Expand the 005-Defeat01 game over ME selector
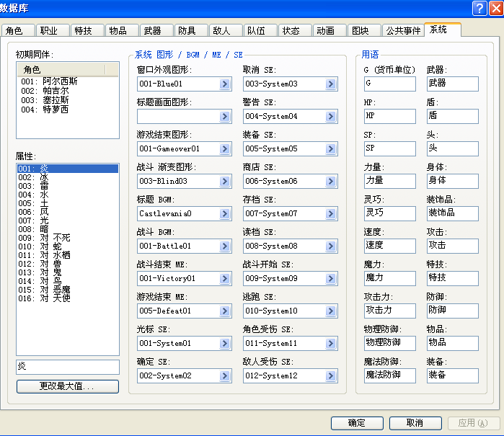504x436 pixels. tap(225, 311)
